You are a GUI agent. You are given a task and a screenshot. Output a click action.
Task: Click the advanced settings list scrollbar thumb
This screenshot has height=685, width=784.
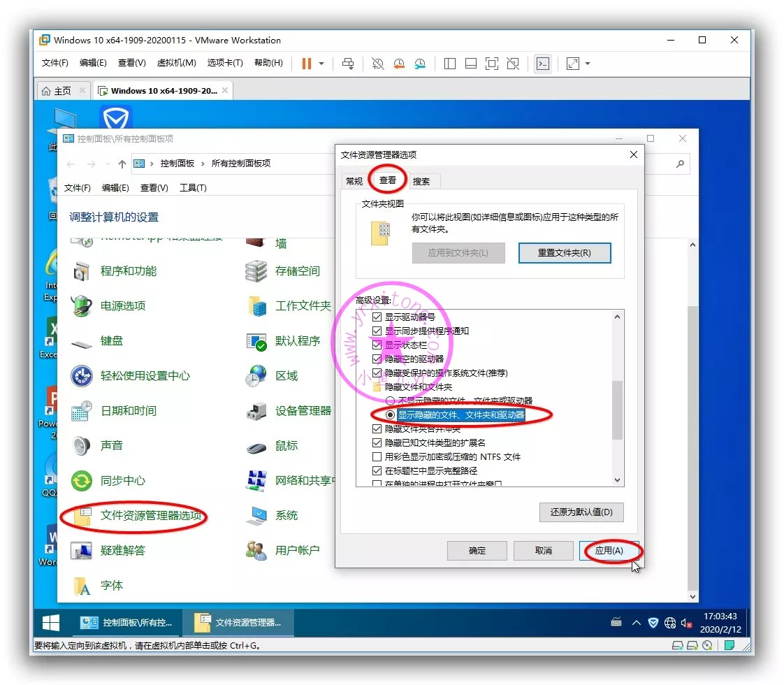pyautogui.click(x=617, y=410)
